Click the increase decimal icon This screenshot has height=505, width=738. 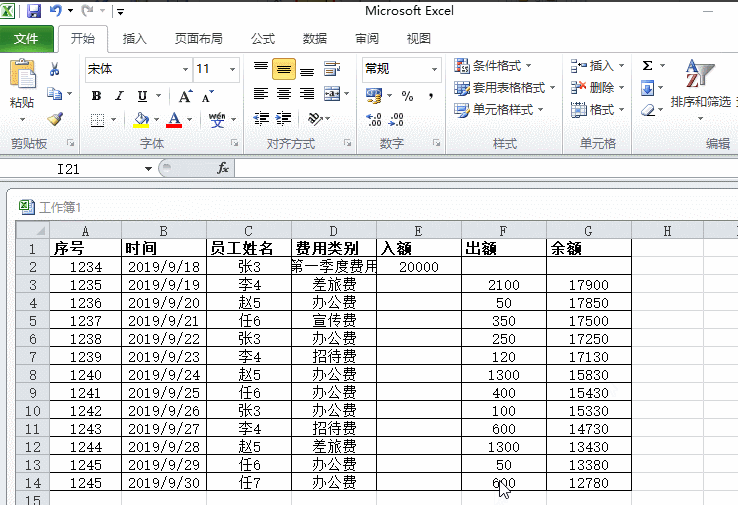(374, 120)
